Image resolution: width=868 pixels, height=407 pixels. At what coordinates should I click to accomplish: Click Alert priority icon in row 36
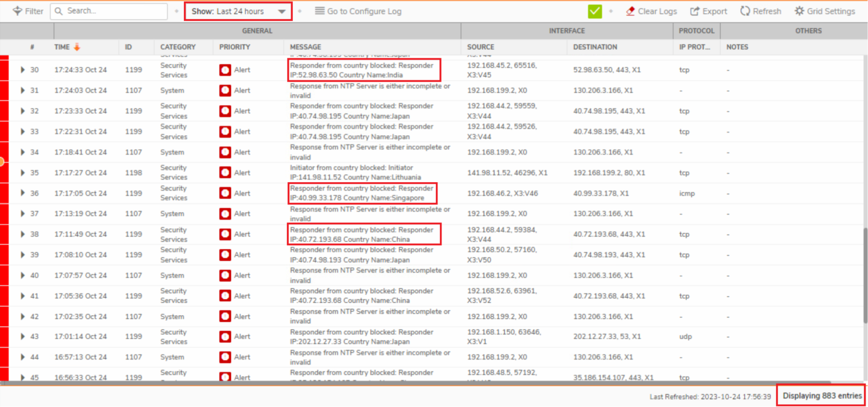225,193
